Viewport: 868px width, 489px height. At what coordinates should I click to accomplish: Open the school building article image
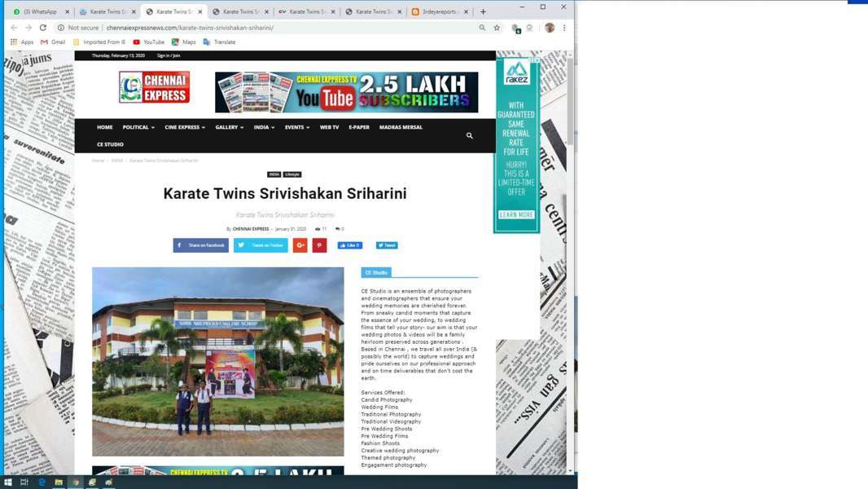coord(217,361)
